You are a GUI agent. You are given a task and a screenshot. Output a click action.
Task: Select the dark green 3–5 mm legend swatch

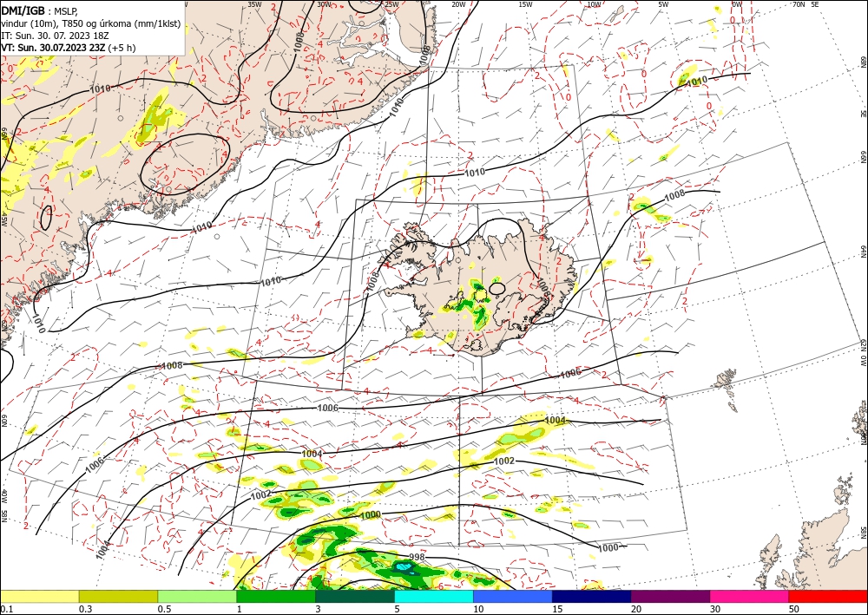click(x=355, y=596)
